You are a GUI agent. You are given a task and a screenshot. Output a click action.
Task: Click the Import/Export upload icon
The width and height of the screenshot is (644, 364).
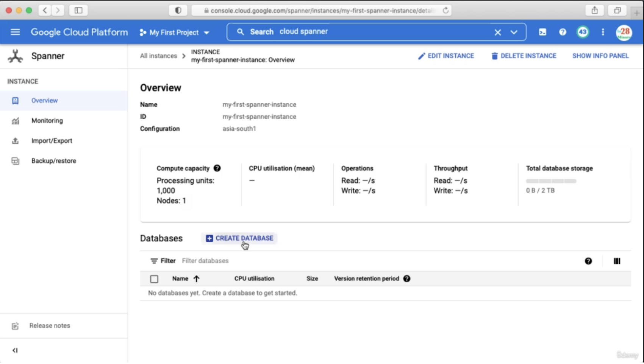15,141
